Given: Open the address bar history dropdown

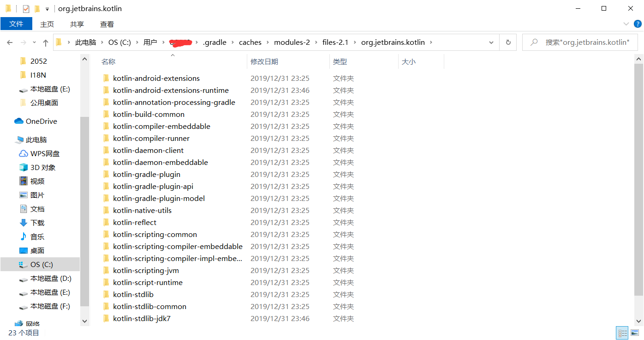Looking at the screenshot, I should pos(491,42).
